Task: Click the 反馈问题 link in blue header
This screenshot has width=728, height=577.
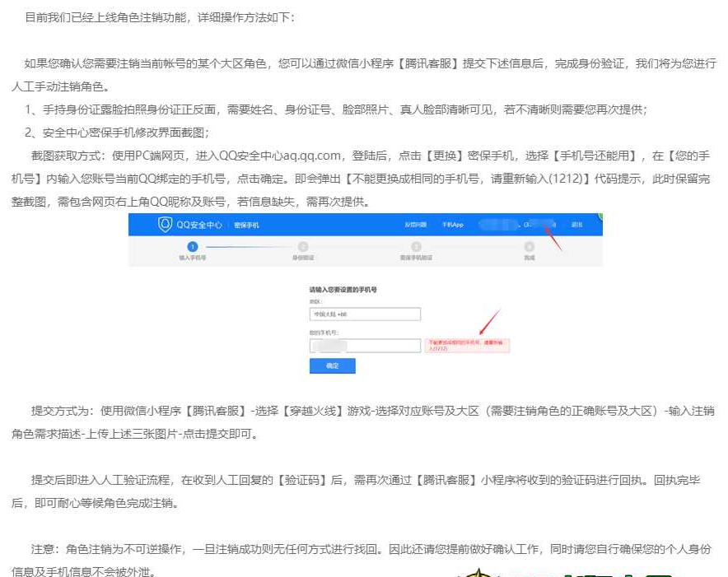Action: click(x=415, y=225)
